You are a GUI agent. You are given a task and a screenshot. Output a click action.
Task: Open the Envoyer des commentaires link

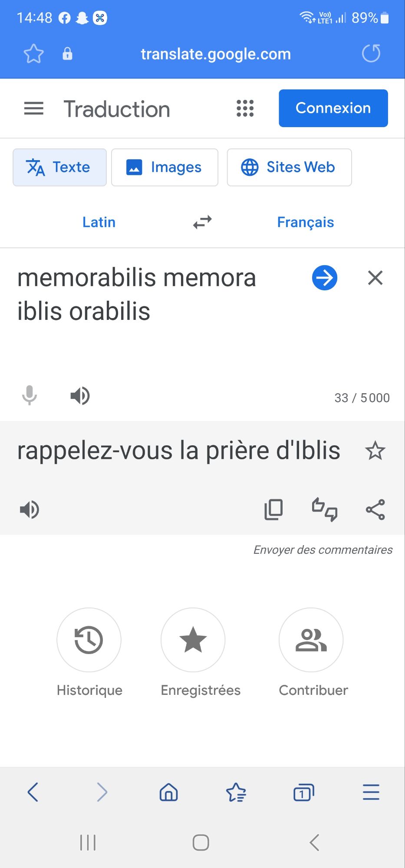pyautogui.click(x=323, y=550)
